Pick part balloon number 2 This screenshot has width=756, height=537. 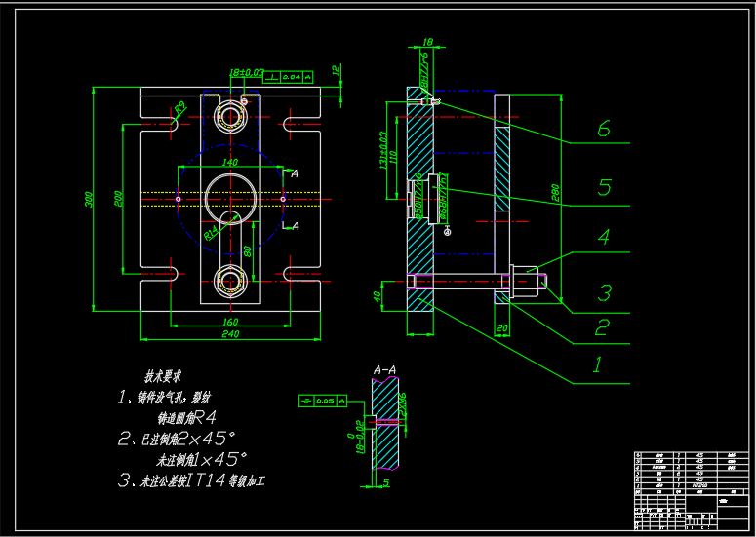click(602, 327)
